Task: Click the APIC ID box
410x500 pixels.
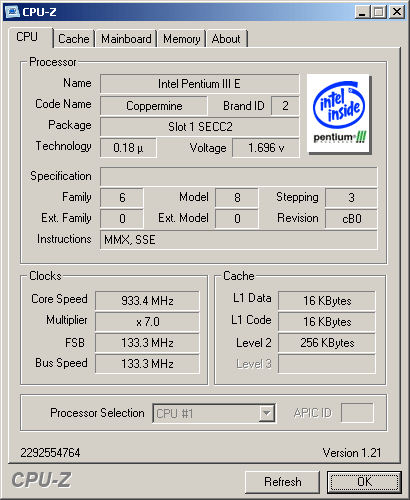Action: point(357,413)
